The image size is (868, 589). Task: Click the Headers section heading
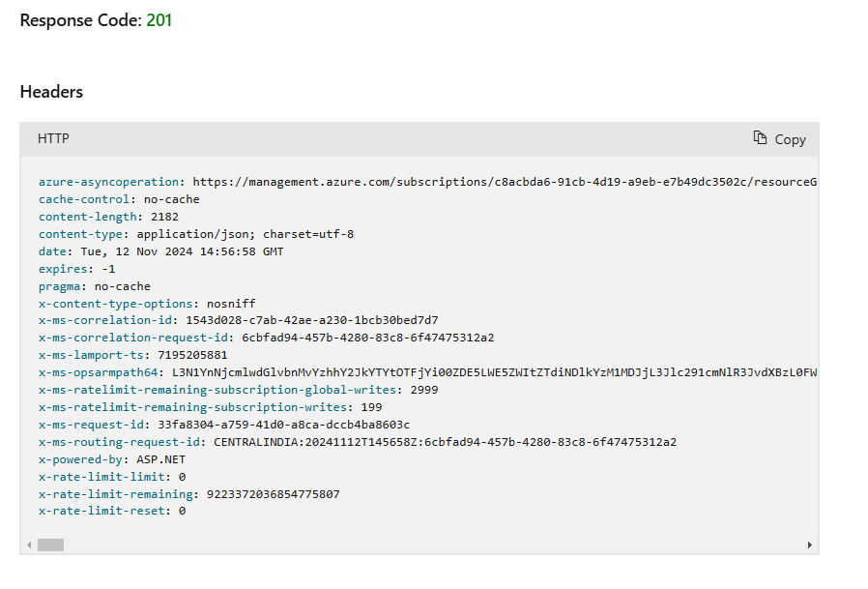(x=50, y=91)
